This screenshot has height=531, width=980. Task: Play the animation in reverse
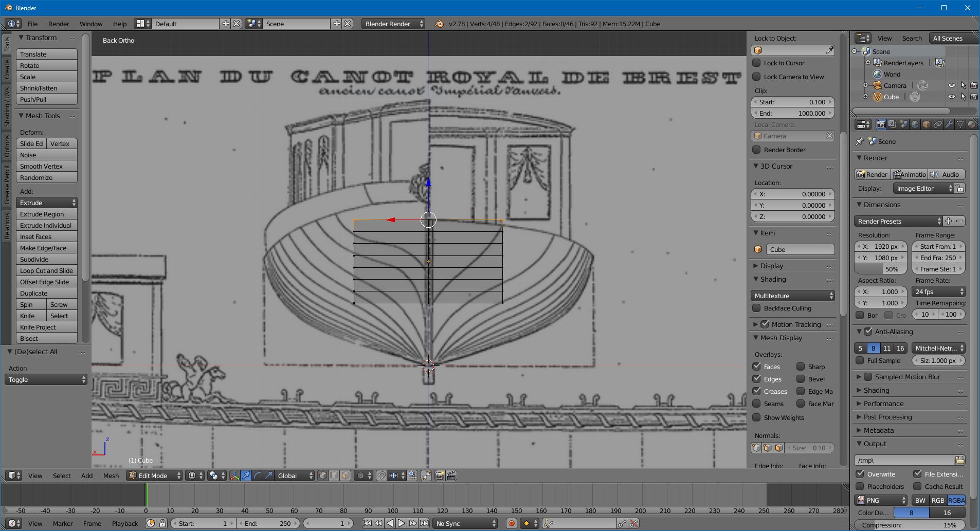click(390, 523)
